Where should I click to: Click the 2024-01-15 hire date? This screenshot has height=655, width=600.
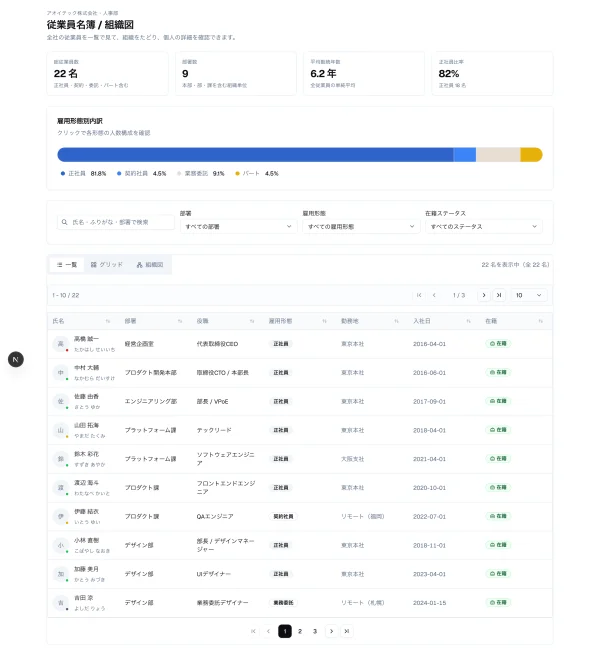430,603
